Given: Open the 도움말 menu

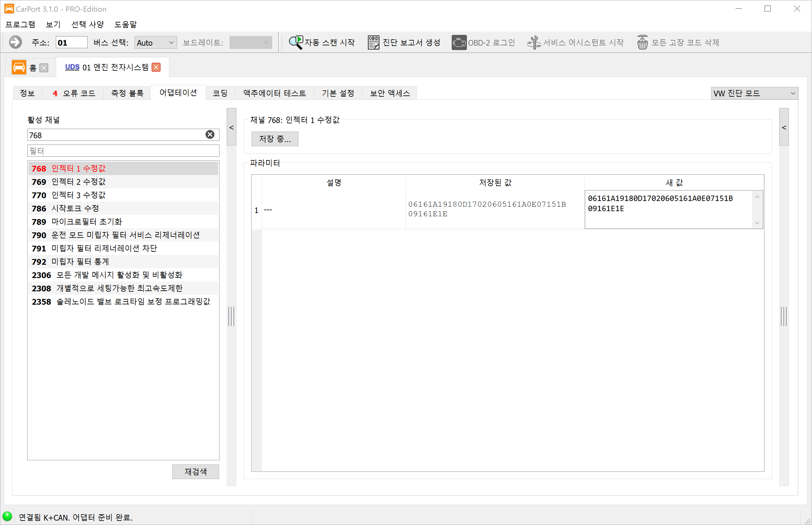Looking at the screenshot, I should pyautogui.click(x=126, y=24).
